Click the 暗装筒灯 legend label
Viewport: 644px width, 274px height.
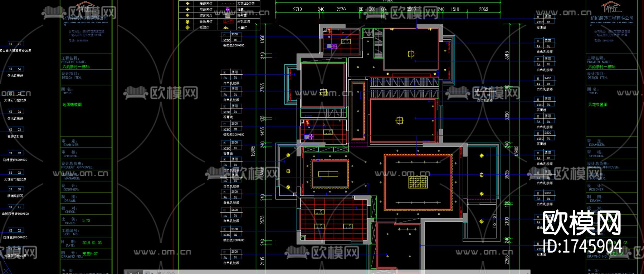tap(206, 4)
